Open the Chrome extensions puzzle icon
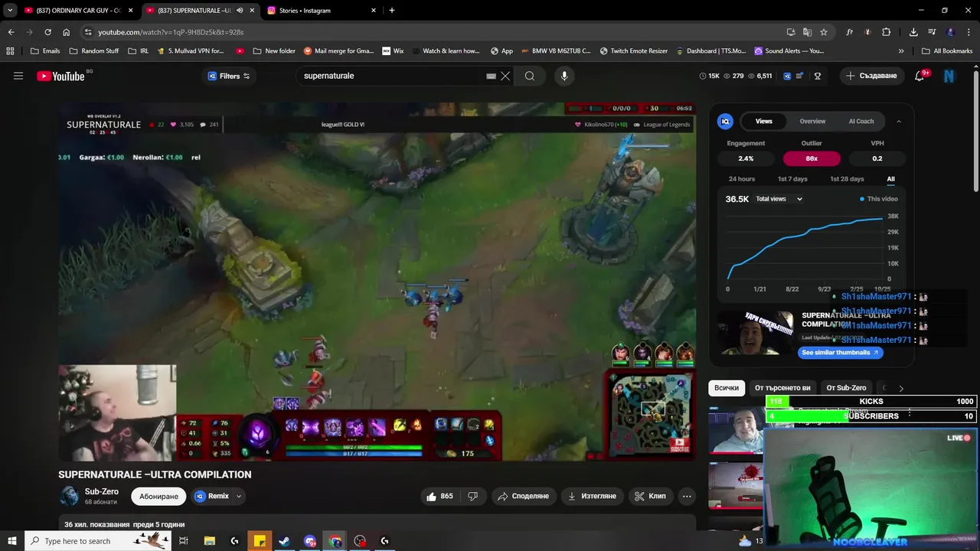The height and width of the screenshot is (551, 980). (x=887, y=32)
